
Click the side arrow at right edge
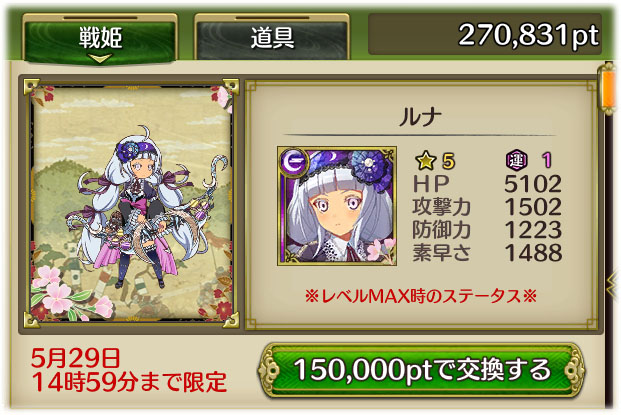pyautogui.click(x=612, y=282)
